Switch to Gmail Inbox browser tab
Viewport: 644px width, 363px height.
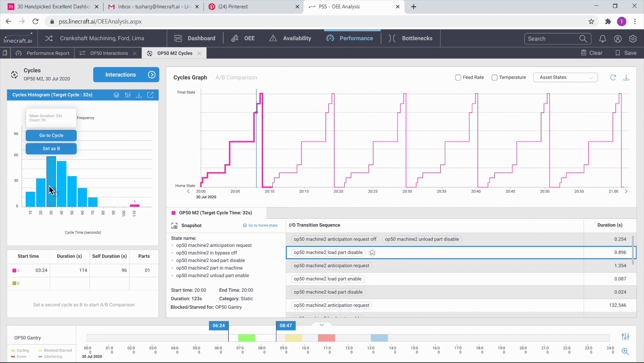[x=153, y=7]
